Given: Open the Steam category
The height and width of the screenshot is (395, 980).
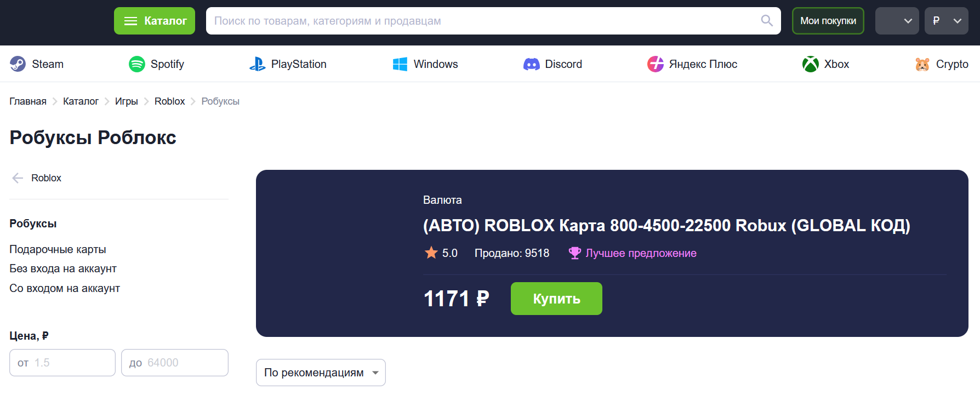Looking at the screenshot, I should (x=37, y=64).
